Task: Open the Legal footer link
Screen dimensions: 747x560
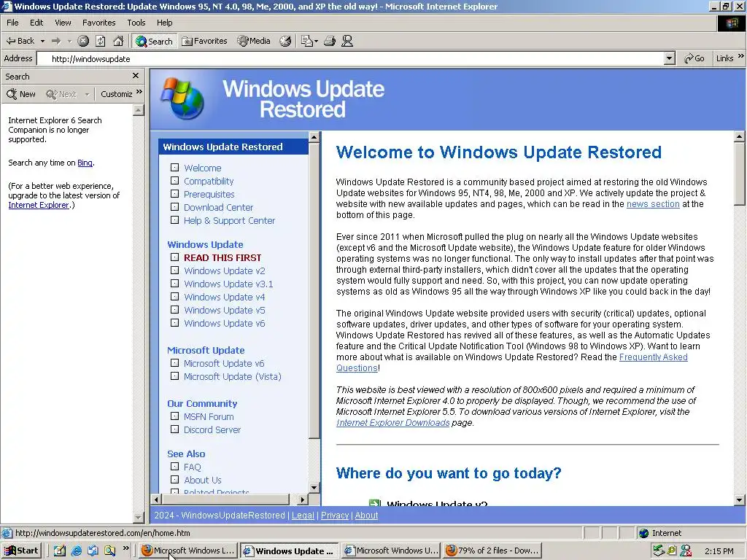Action: (x=303, y=516)
